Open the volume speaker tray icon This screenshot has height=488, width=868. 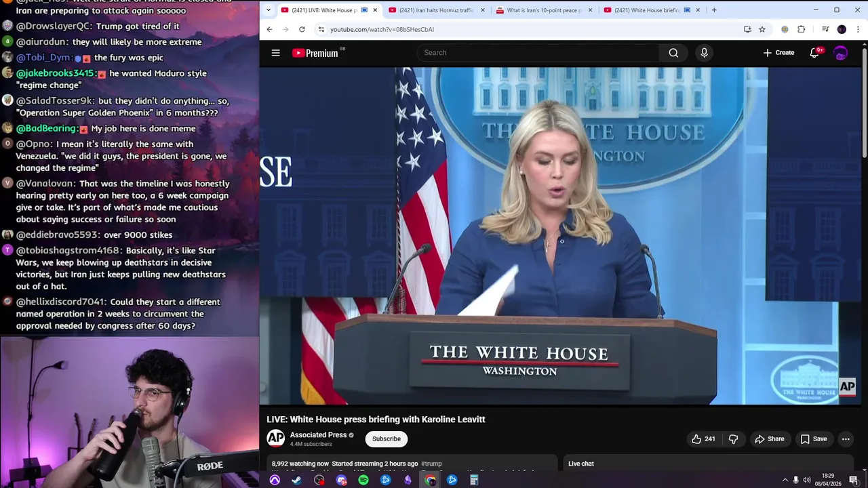[807, 480]
